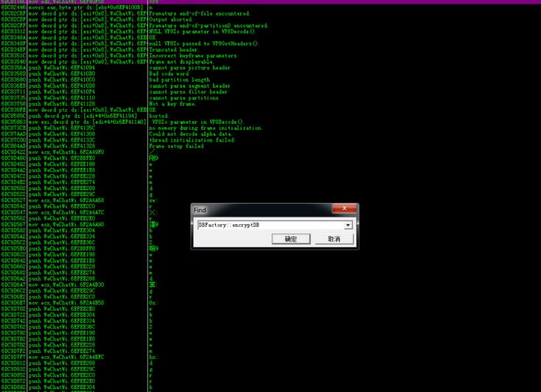Select the 'cannot parse segment header' row
Image resolution: width=541 pixels, height=392 pixels.
(270, 86)
